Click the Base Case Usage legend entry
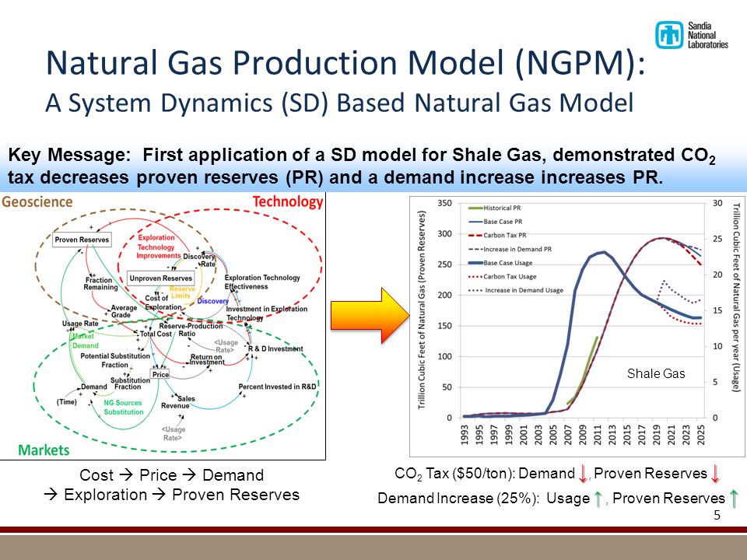 pos(500,263)
